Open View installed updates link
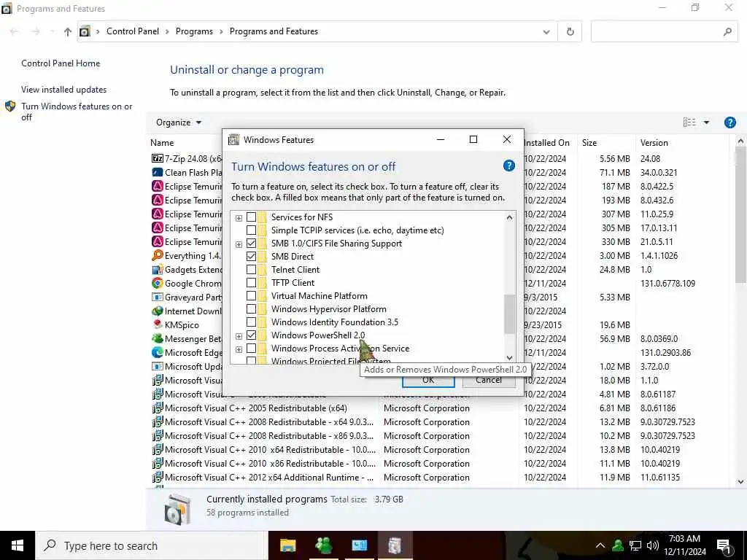Viewport: 747px width, 560px height. [64, 90]
